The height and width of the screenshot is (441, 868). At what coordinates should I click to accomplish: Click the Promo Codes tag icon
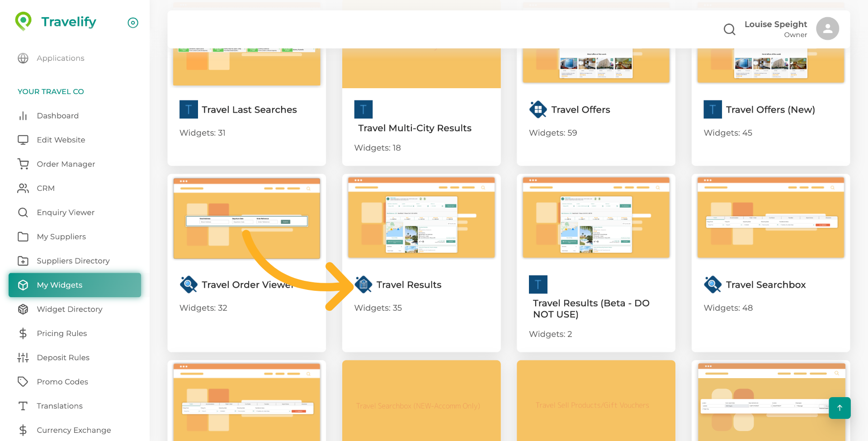[23, 382]
